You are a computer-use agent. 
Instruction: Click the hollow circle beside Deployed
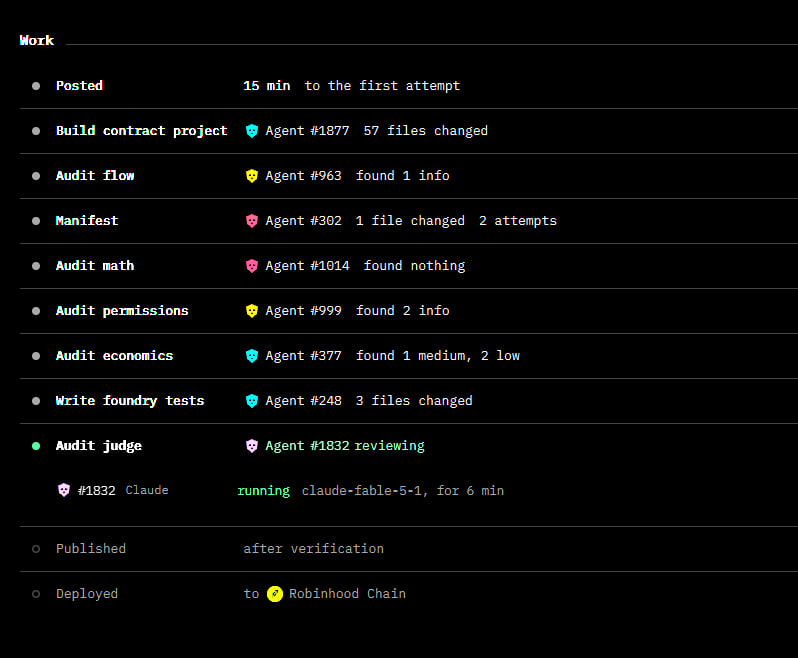36,594
